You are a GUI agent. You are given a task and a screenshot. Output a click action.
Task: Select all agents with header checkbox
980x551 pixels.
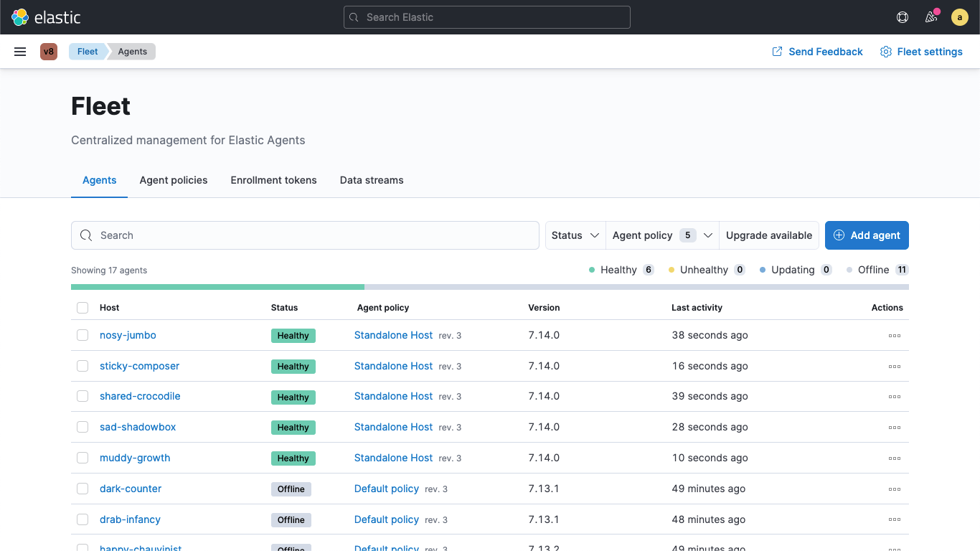click(83, 308)
